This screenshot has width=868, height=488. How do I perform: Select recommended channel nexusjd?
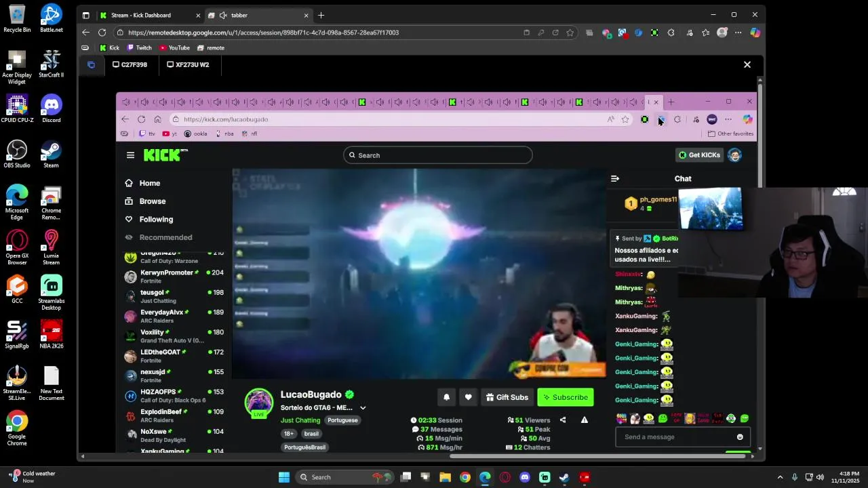pos(174,375)
